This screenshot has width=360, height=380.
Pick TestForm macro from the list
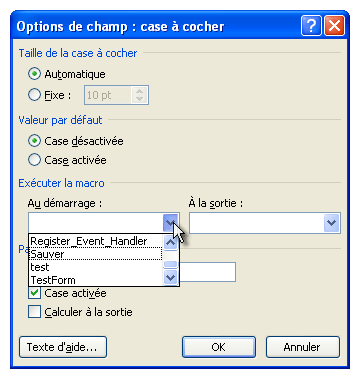pyautogui.click(x=96, y=280)
